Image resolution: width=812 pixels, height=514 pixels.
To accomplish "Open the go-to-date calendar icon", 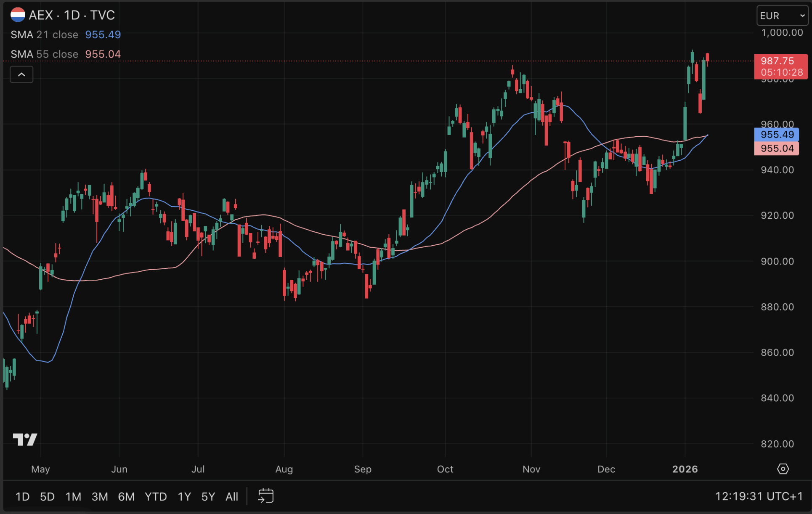I will [265, 496].
